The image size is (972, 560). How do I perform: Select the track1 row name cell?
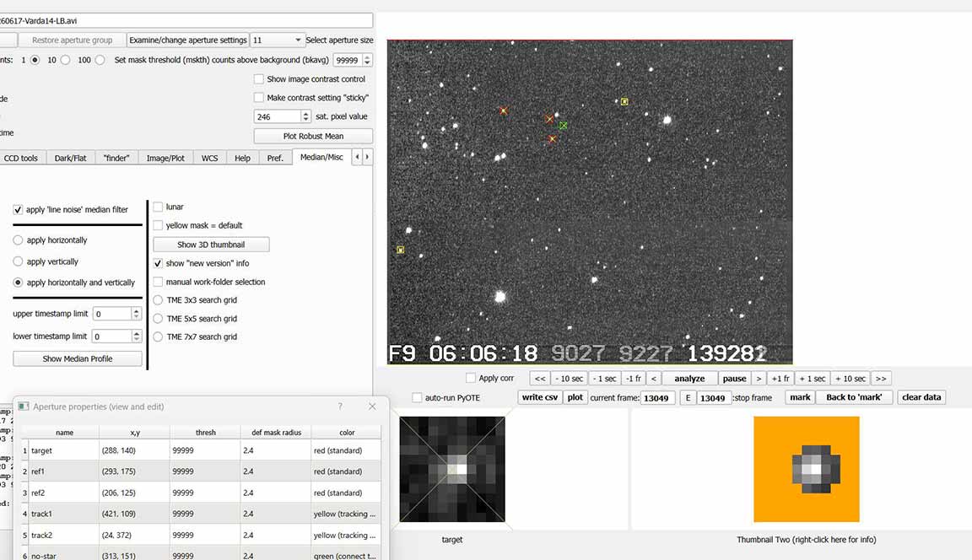tap(64, 514)
